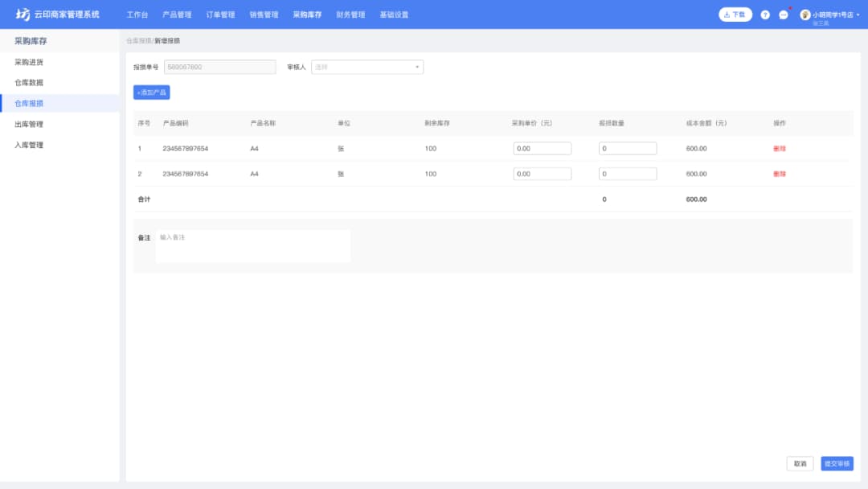Viewport: 868px width, 489px height.
Task: Switch to 财务管理 in the top menu
Action: [350, 14]
